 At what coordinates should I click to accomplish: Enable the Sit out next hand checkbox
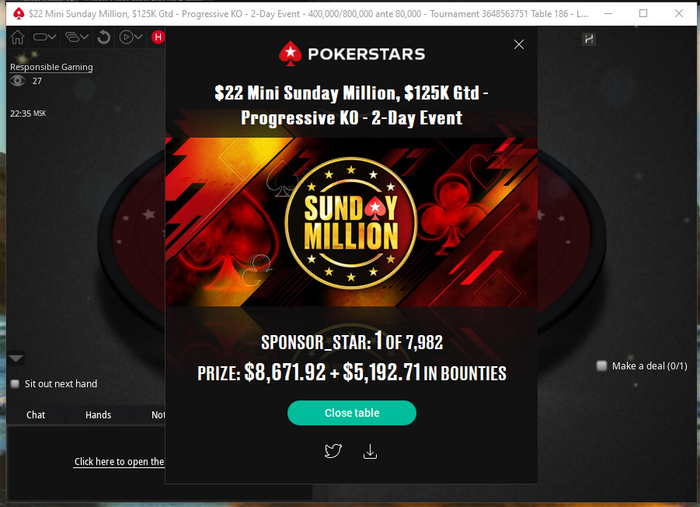[x=15, y=384]
